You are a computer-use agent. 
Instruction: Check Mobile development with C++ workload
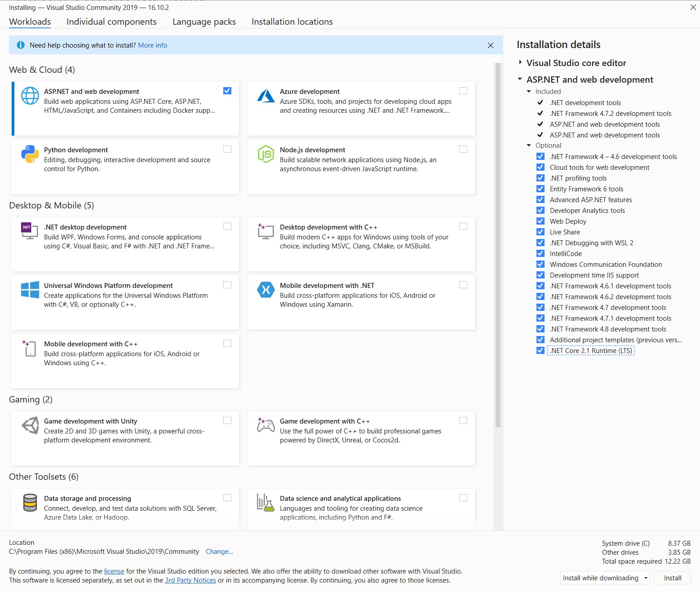tap(227, 343)
